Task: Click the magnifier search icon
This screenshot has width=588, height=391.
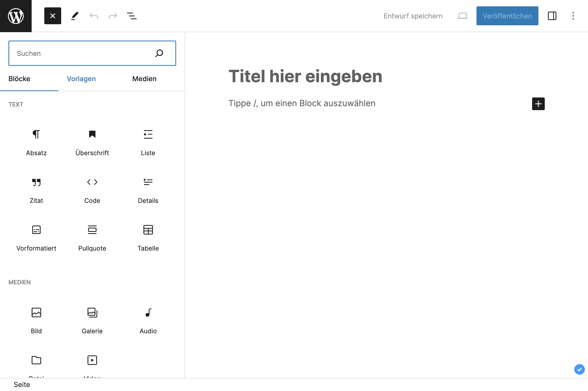Action: pyautogui.click(x=159, y=53)
